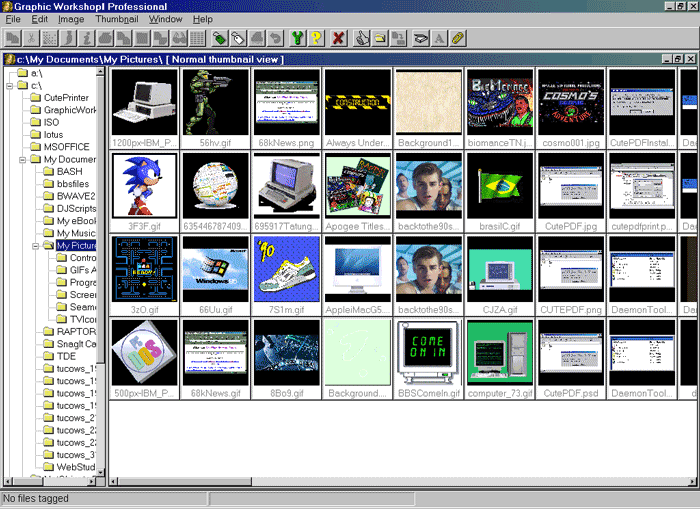Screen dimensions: 700x509
Task: Open the Edit menu
Action: pyautogui.click(x=39, y=19)
